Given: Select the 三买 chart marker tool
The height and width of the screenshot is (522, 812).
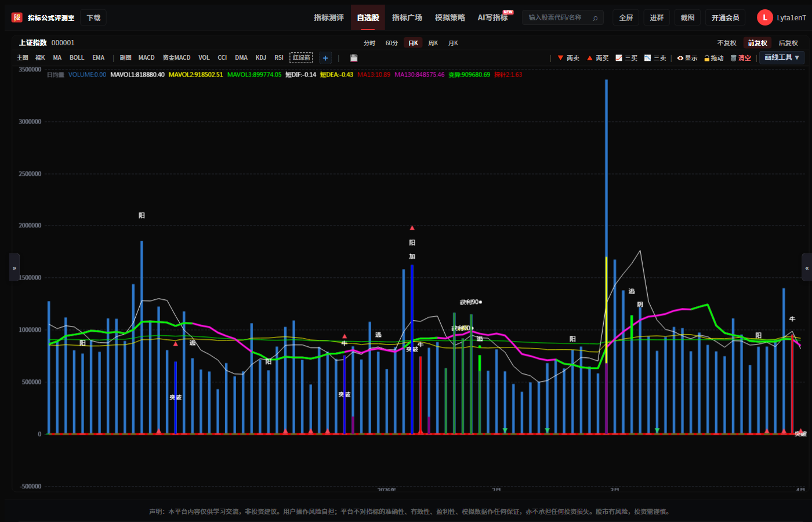Looking at the screenshot, I should [x=626, y=58].
